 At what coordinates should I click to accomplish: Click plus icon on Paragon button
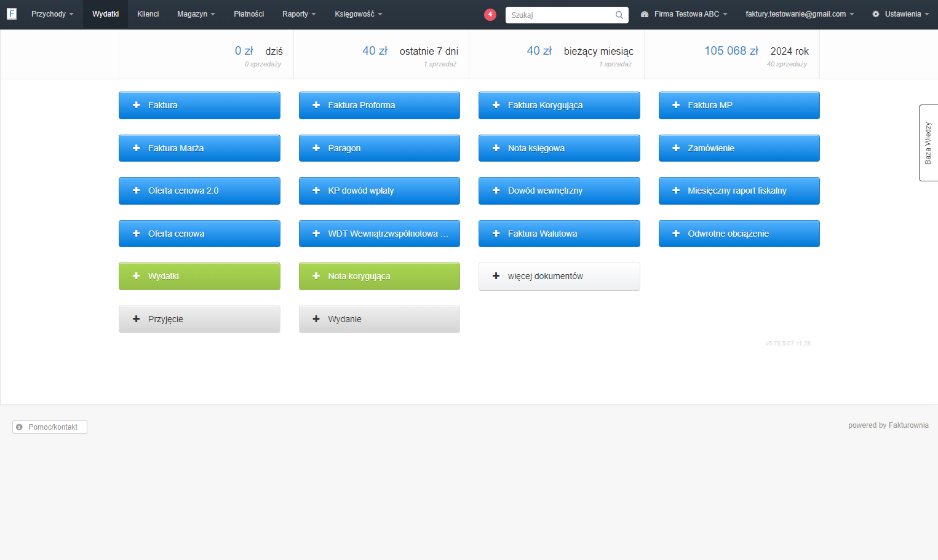(316, 148)
